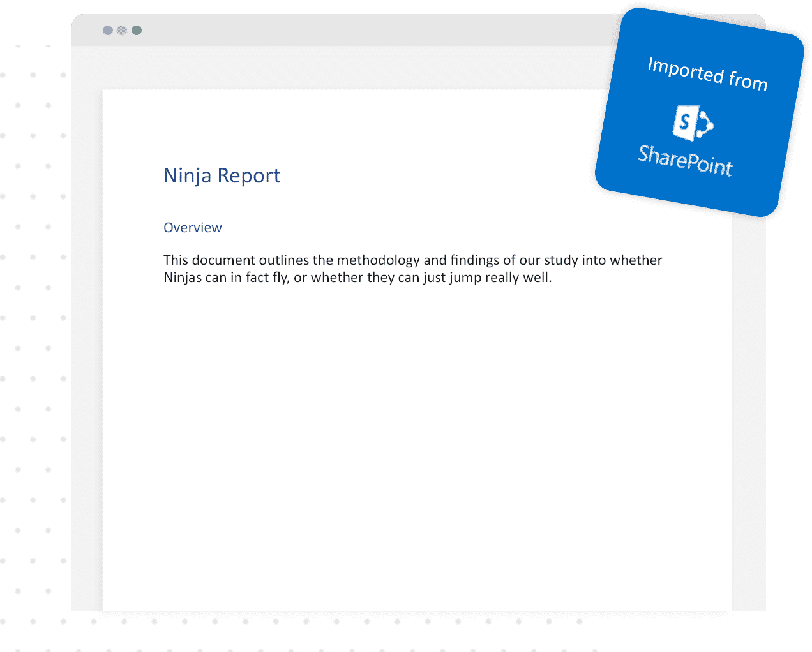Click the paragraph about Ninjas flying

click(412, 269)
